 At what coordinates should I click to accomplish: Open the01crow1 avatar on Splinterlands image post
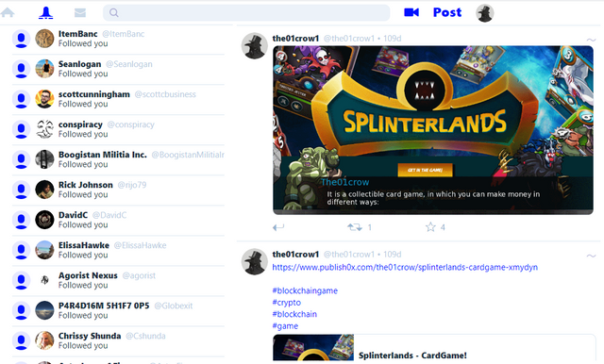pyautogui.click(x=255, y=46)
